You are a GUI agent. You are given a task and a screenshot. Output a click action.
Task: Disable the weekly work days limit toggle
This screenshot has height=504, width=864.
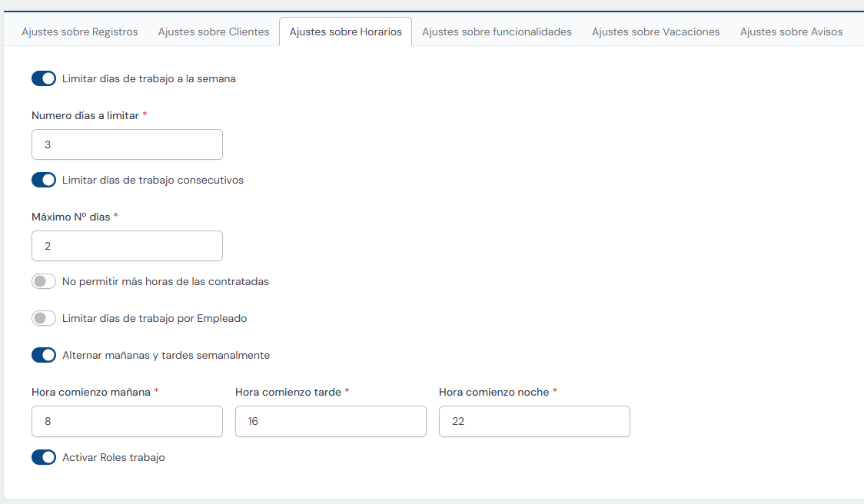click(44, 78)
